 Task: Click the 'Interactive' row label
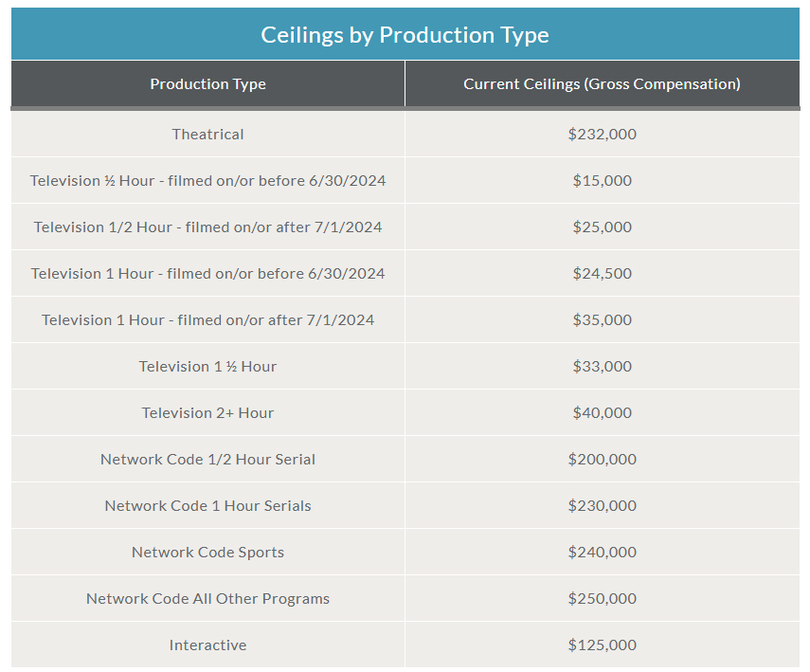pyautogui.click(x=207, y=645)
